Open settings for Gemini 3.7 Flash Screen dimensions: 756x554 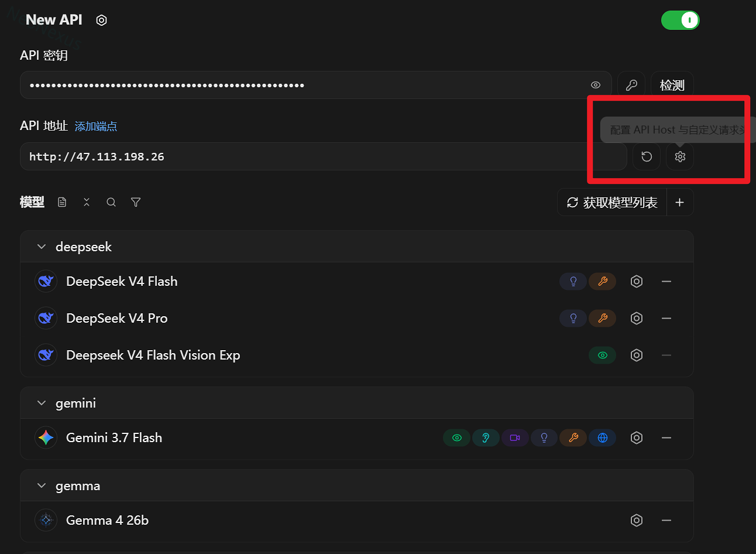tap(637, 437)
